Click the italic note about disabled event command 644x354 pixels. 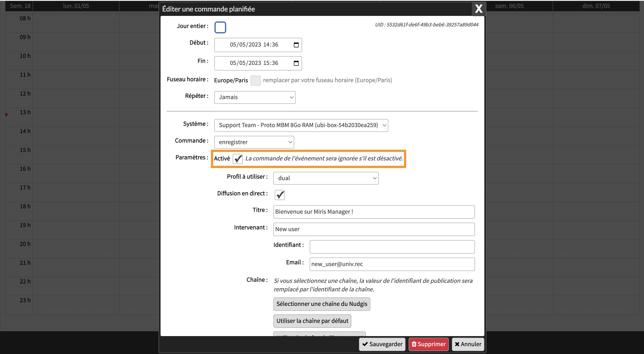tap(324, 158)
